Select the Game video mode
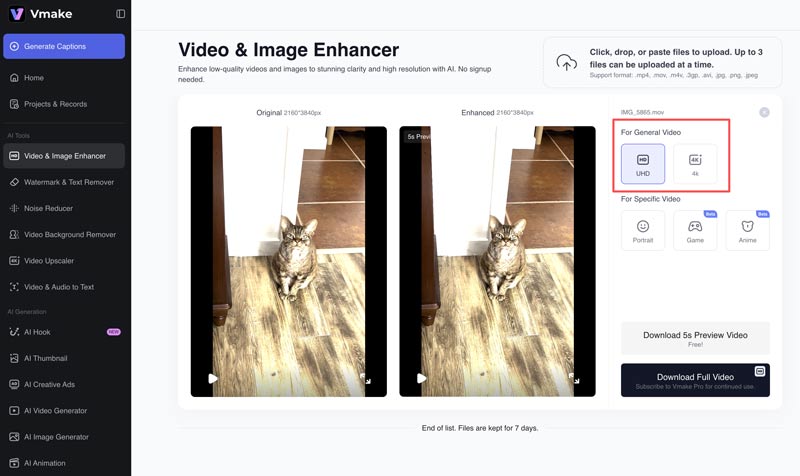Image resolution: width=800 pixels, height=476 pixels. click(695, 231)
